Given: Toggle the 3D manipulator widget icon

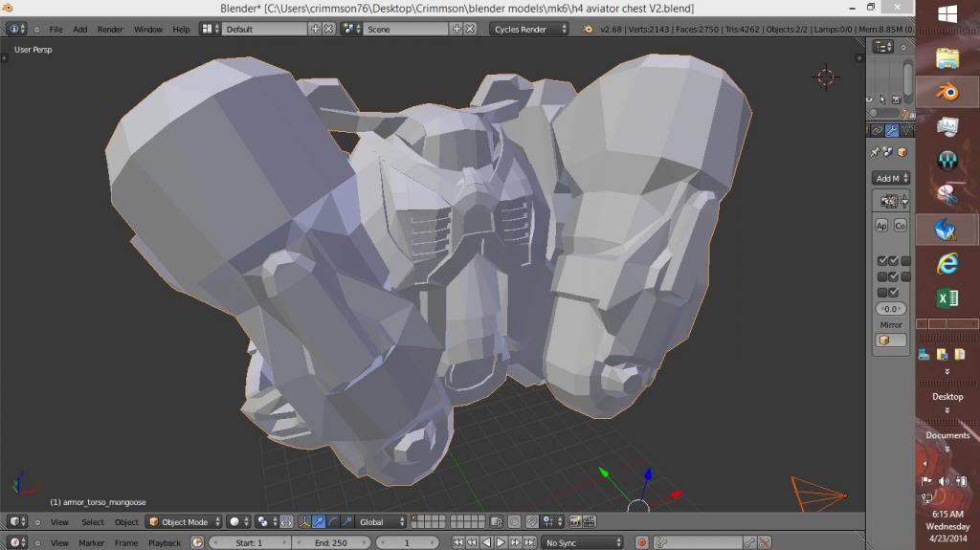Looking at the screenshot, I should click(x=304, y=522).
